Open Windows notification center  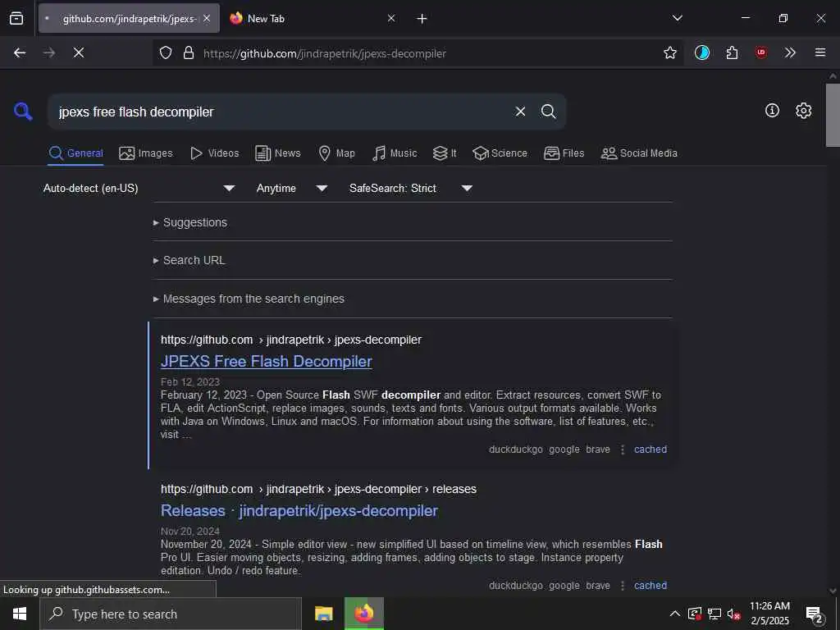[815, 614]
